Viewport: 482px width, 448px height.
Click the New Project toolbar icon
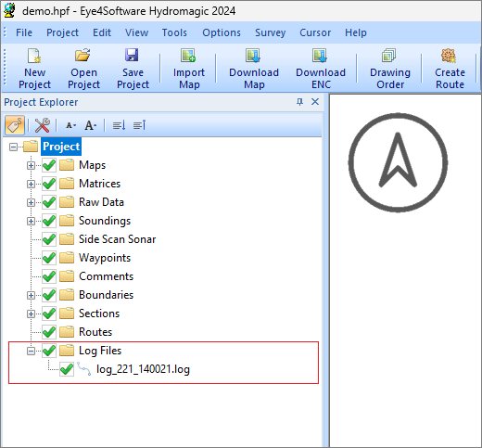[x=34, y=56]
